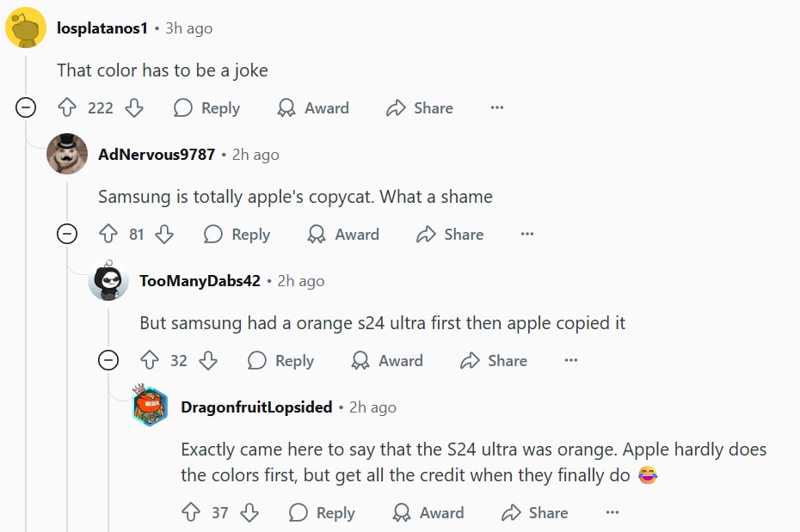Viewport: 800px width, 532px height.
Task: Open DragonfruitLopsided's user profile link
Action: [256, 407]
